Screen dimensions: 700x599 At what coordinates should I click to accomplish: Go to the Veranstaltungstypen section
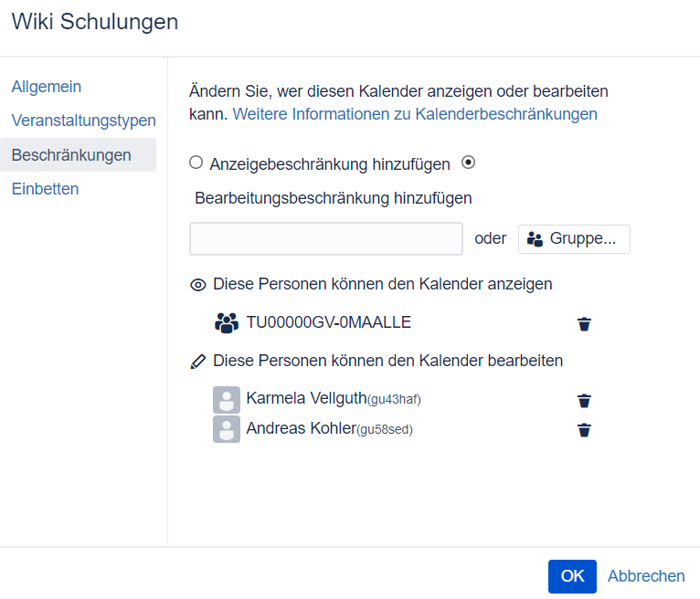(x=83, y=121)
